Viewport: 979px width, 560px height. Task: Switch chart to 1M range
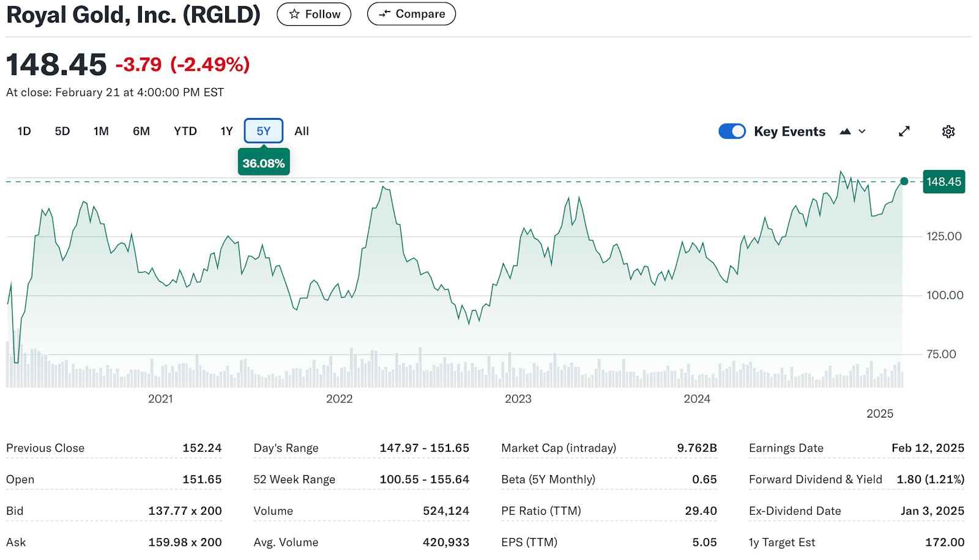101,131
